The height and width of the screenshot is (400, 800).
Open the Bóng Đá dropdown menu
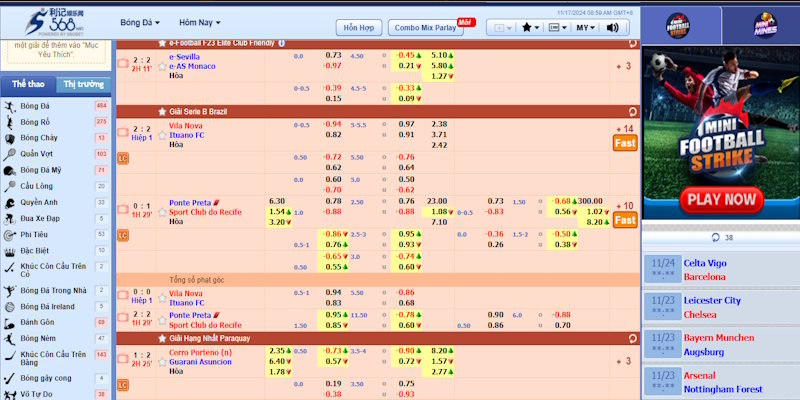140,22
